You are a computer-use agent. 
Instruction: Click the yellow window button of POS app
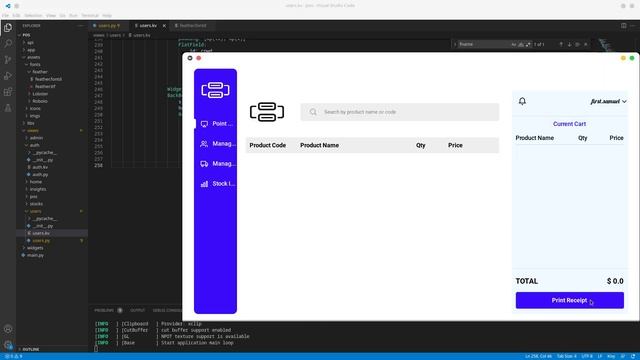pos(623,58)
